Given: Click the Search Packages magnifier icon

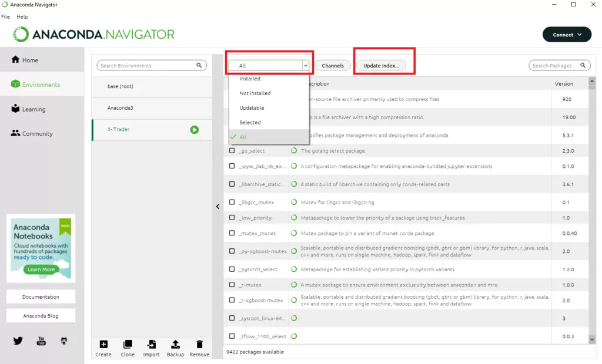Looking at the screenshot, I should click(583, 65).
